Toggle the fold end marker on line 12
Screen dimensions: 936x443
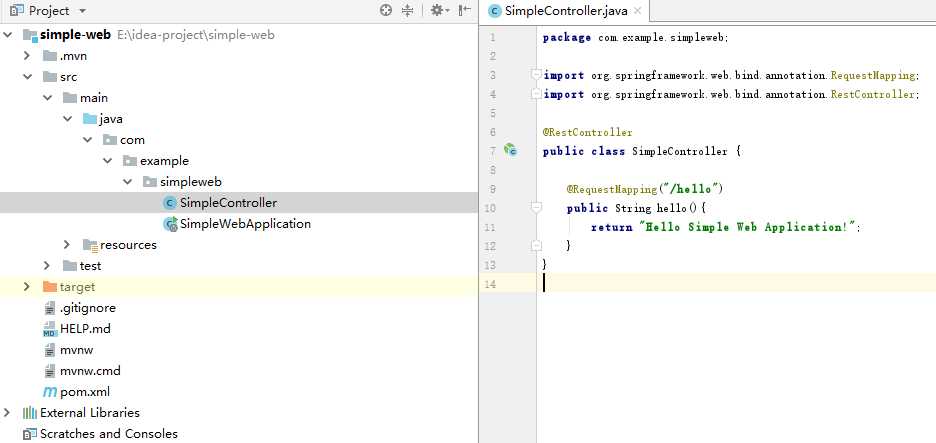click(536, 246)
